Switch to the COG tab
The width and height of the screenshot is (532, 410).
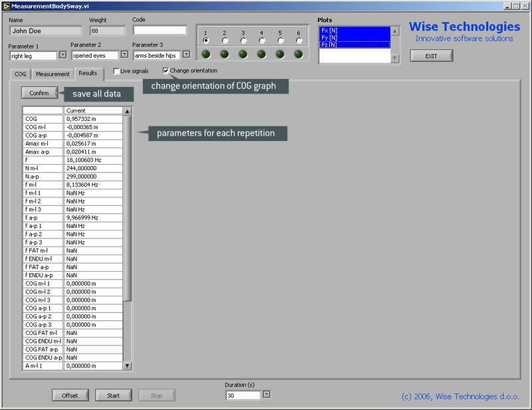(20, 74)
